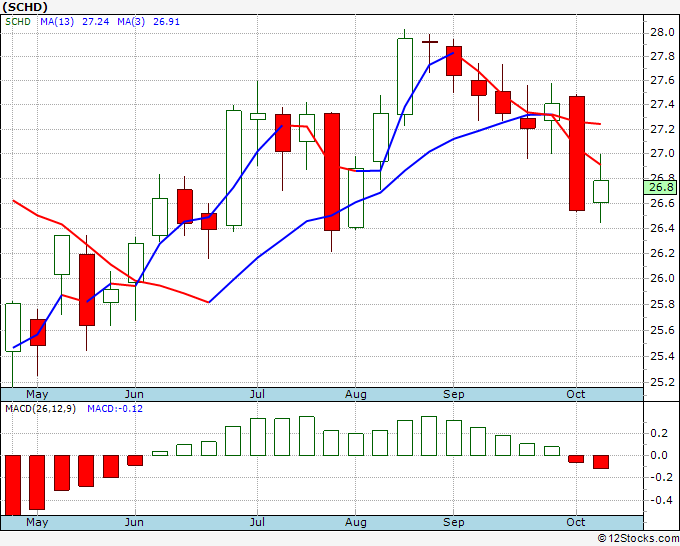This screenshot has width=680, height=546.
Task: Click the 25.6 price axis label
Action: tap(662, 330)
